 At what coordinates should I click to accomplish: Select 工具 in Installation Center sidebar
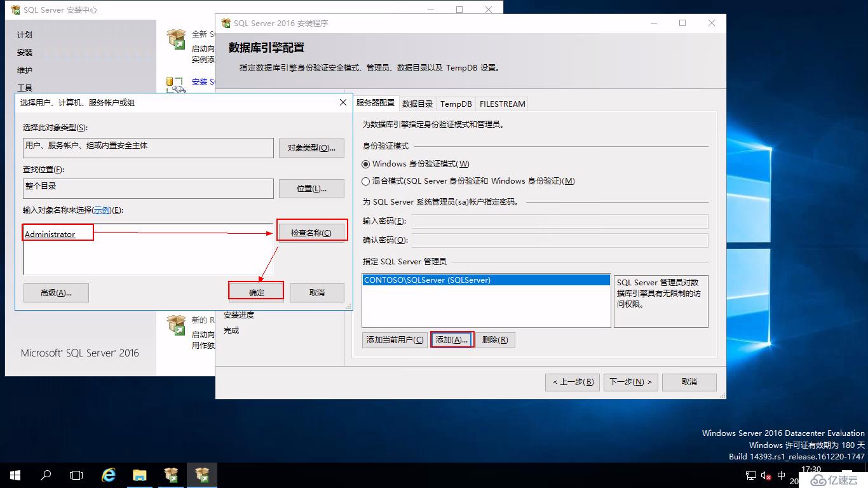pyautogui.click(x=25, y=88)
